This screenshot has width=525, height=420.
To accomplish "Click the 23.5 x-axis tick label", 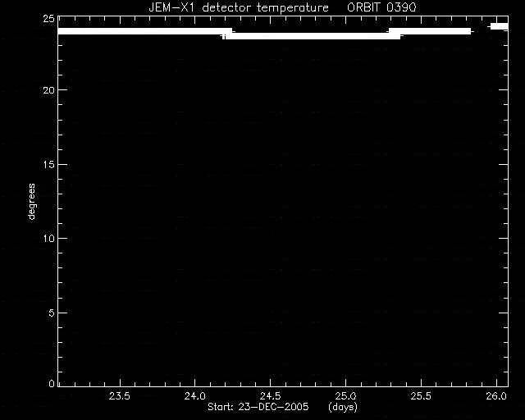I will coord(120,396).
